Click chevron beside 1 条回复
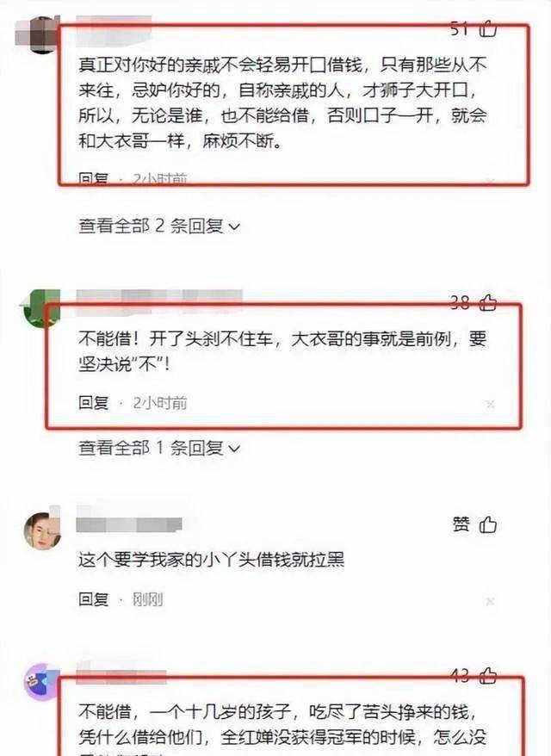Screen dimensions: 551x756 click(x=234, y=449)
